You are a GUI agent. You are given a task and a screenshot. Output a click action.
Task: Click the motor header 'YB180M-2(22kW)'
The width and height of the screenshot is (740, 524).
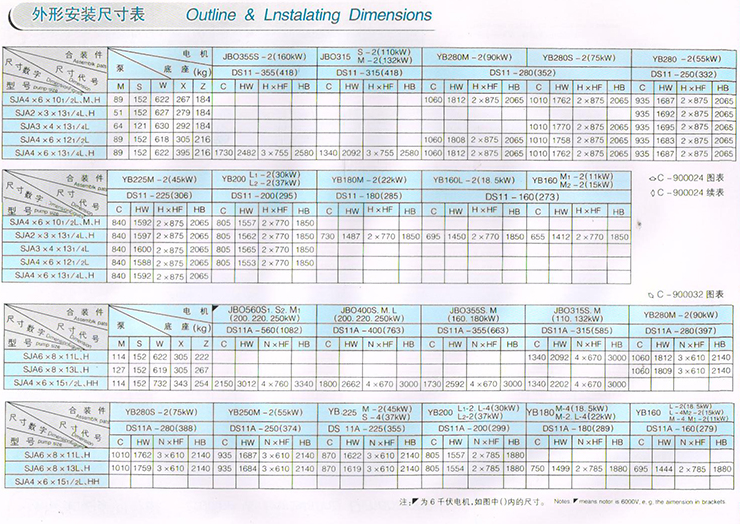point(369,180)
